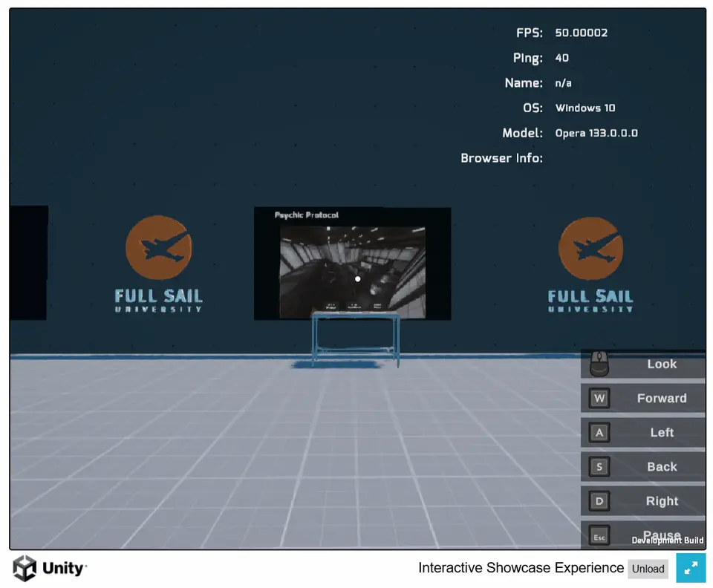The width and height of the screenshot is (713, 588).
Task: Click the Unload button
Action: coord(648,569)
